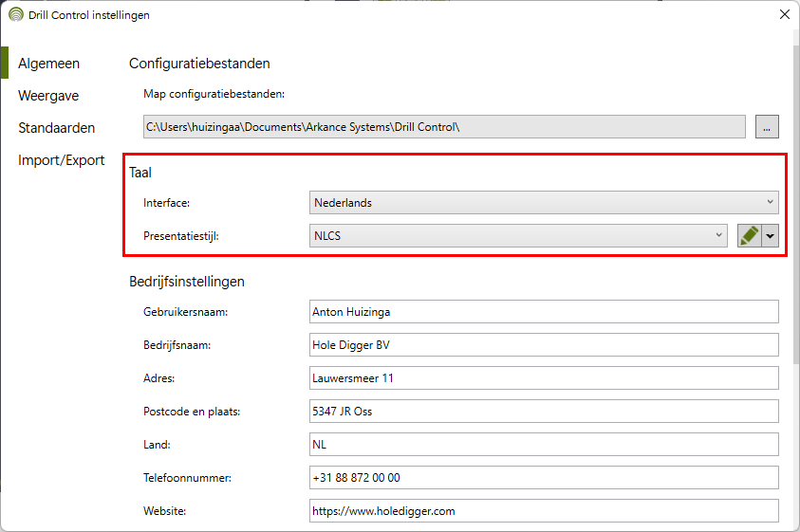
Task: Click the configuration folder path field
Action: [x=444, y=126]
